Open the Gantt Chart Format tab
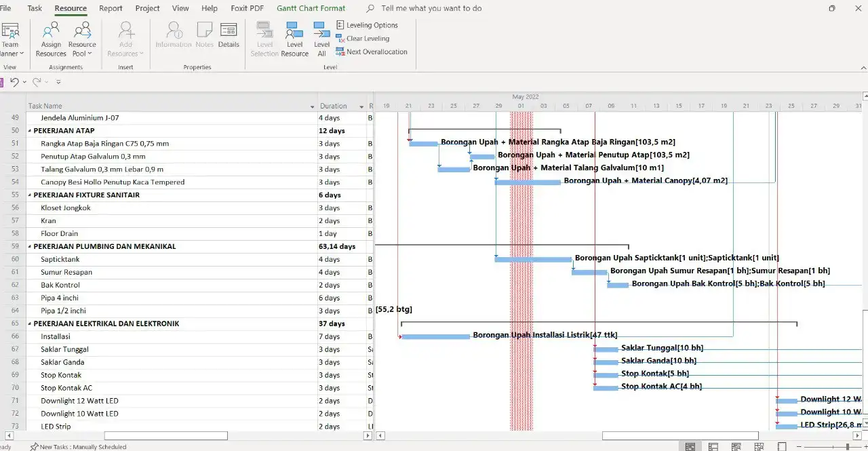The image size is (868, 451). (311, 8)
